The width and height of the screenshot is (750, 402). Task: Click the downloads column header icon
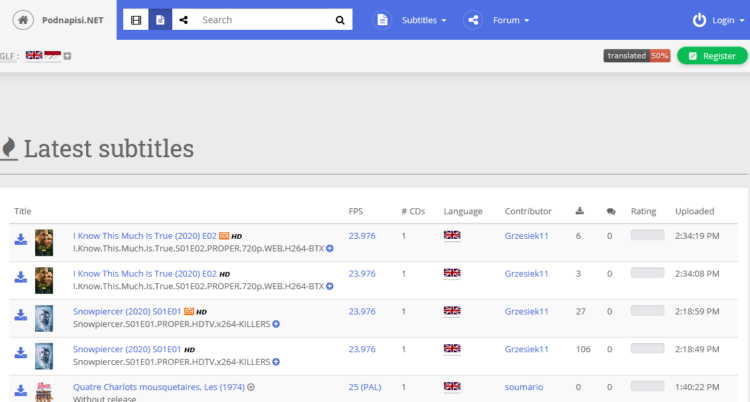point(580,211)
